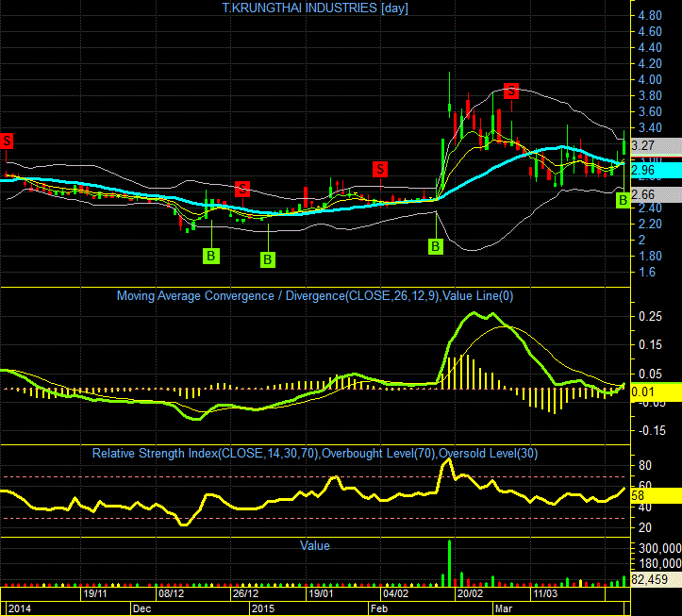This screenshot has height=616, width=682.
Task: Click the 11/03 date on the time axis
Action: (545, 593)
